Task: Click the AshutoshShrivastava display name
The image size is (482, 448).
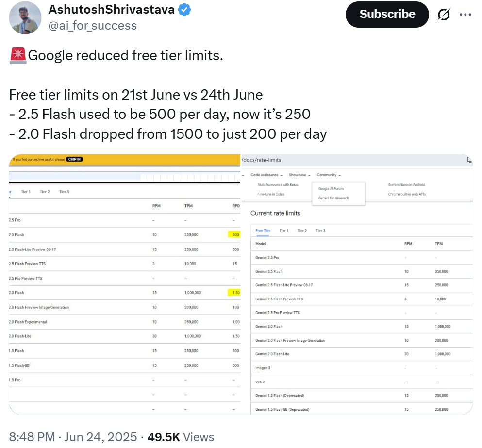Action: click(x=112, y=10)
